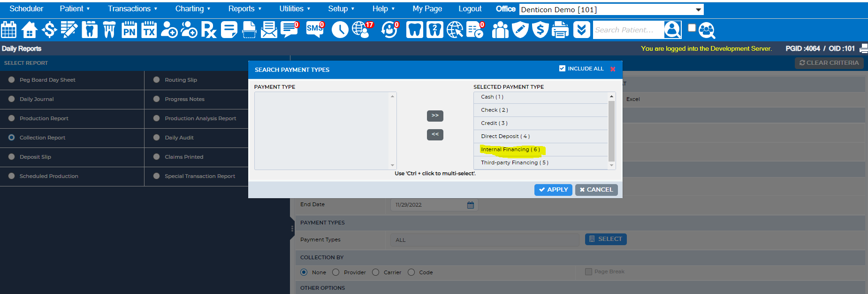
Task: Open globe with person icon showing 17
Action: 362,30
